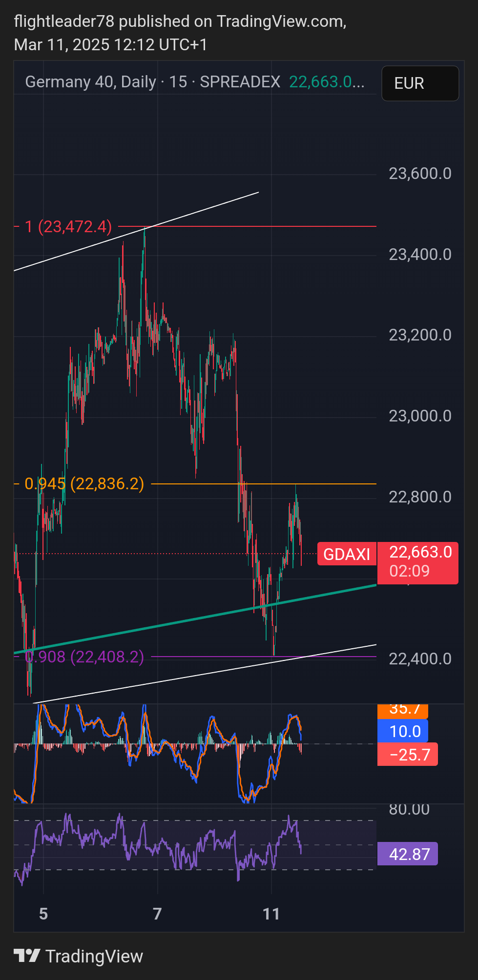
Task: Click date label 7 on time axis
Action: point(157,914)
